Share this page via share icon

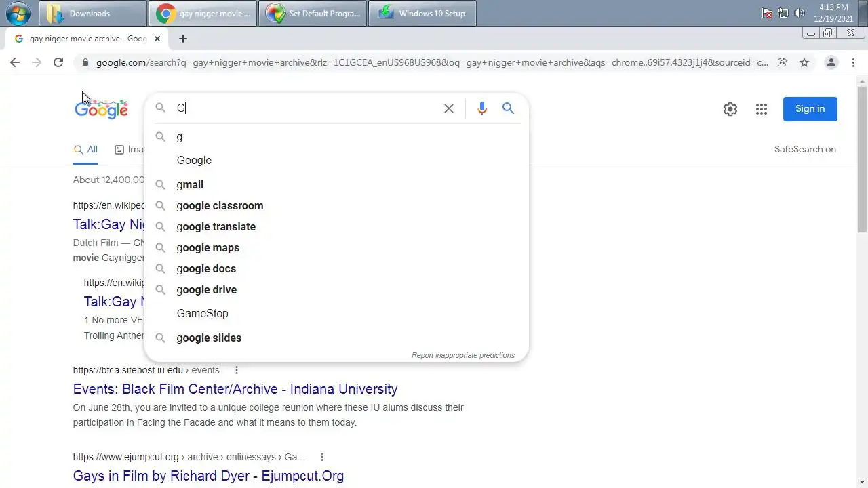782,62
